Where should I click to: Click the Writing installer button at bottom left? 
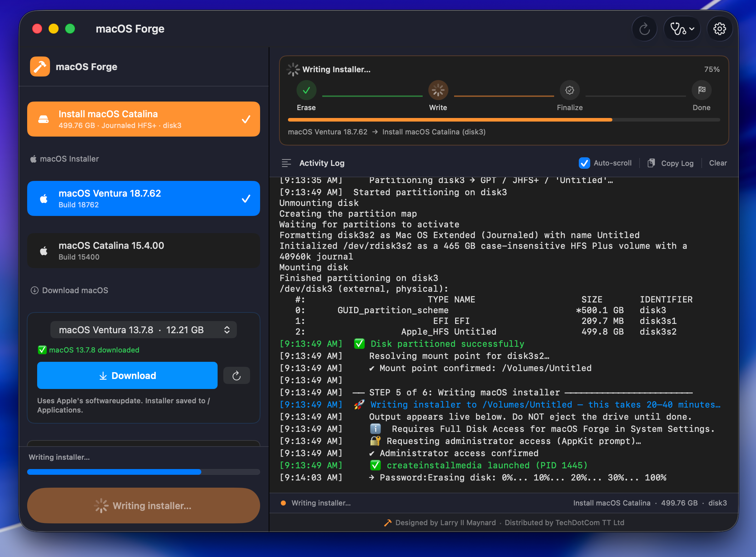coord(144,506)
